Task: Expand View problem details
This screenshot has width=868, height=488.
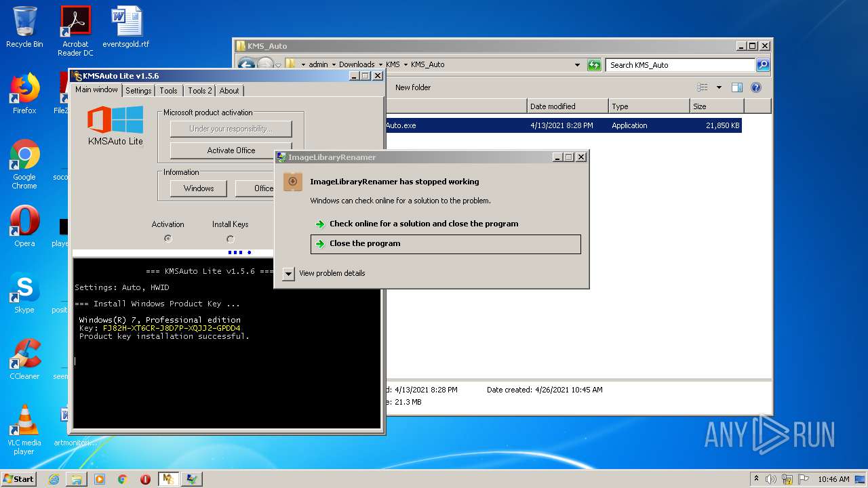Action: point(288,273)
